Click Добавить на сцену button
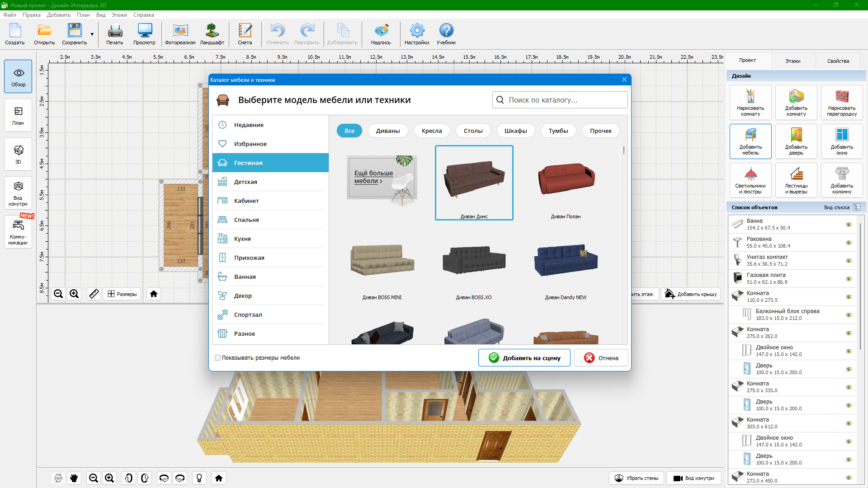 point(524,358)
